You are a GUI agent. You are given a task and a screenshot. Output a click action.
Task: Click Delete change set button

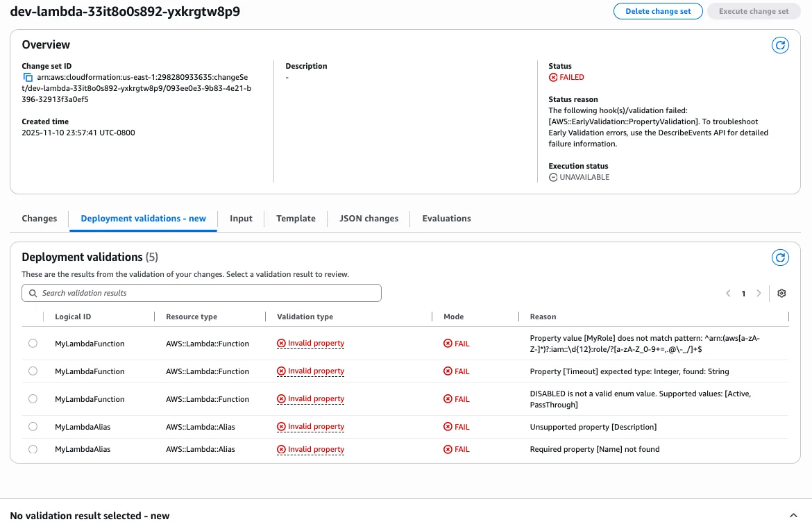tap(658, 11)
